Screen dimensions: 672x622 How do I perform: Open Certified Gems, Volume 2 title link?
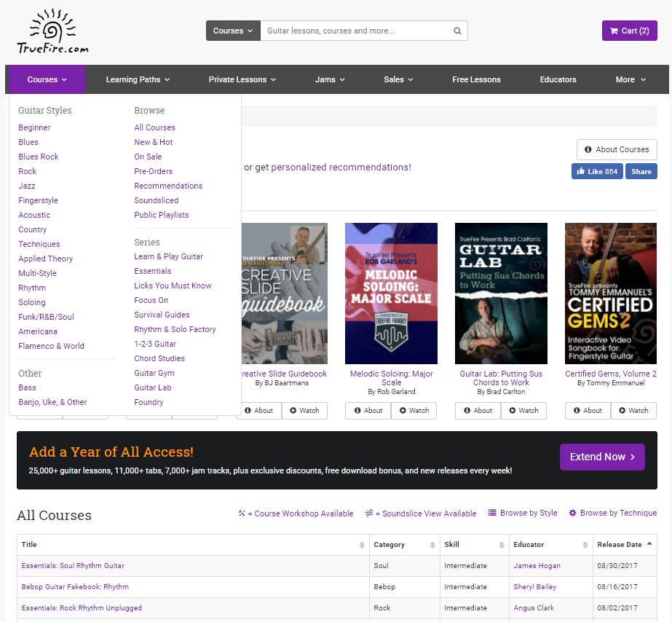611,374
